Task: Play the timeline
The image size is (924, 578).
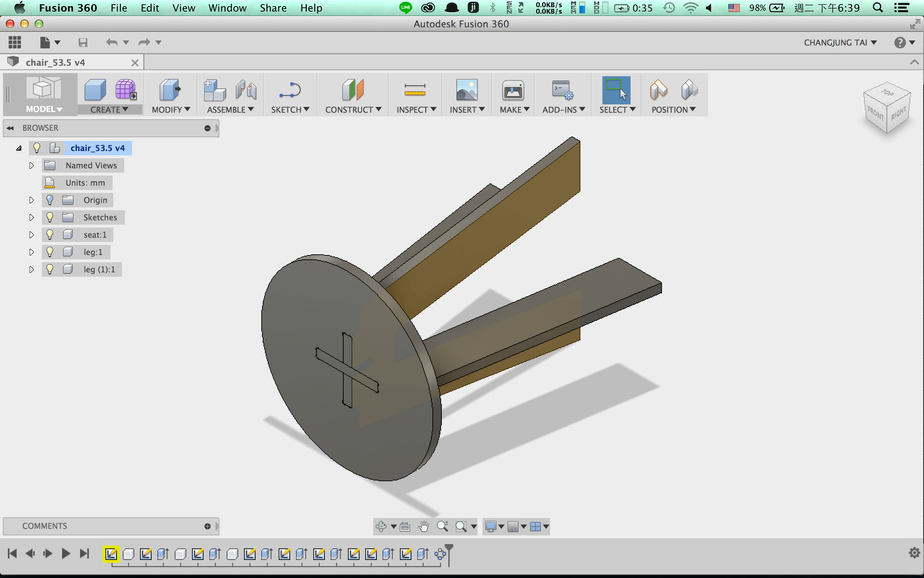Action: point(66,553)
